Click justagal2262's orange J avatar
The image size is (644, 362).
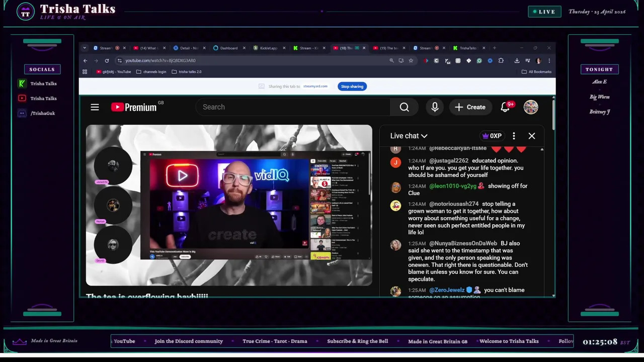click(x=396, y=162)
